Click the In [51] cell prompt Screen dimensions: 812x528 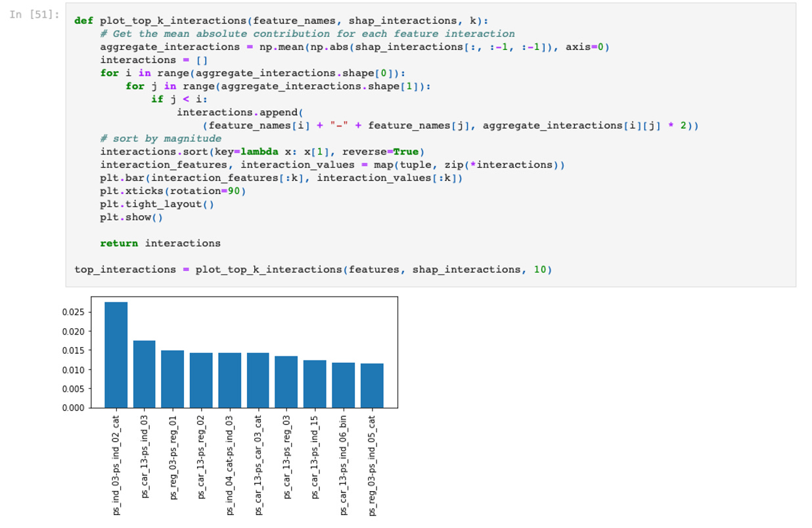pyautogui.click(x=35, y=14)
